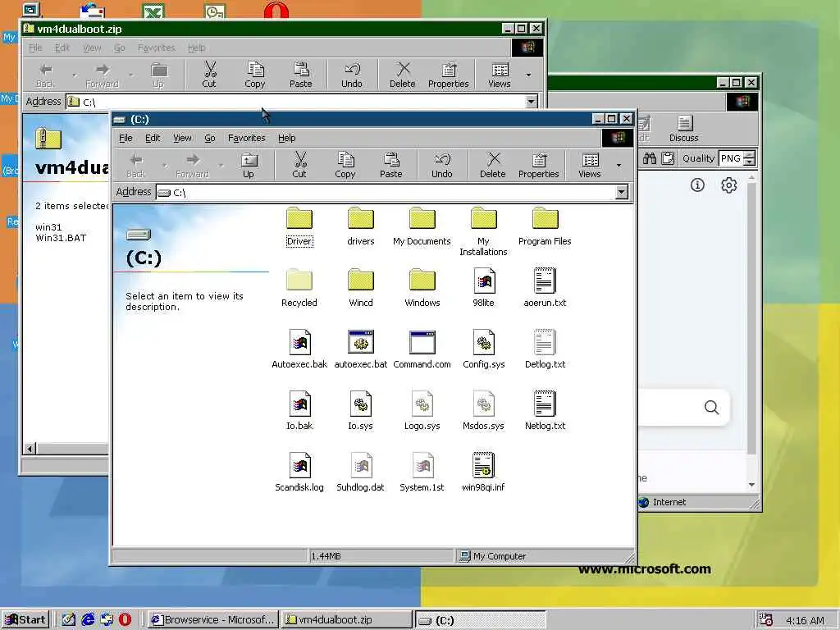This screenshot has height=630, width=840.
Task: Click Up button in C: window toolbar
Action: (249, 165)
